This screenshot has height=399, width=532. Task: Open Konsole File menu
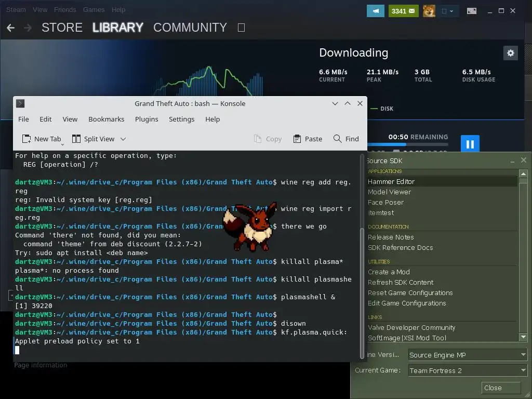pos(23,119)
